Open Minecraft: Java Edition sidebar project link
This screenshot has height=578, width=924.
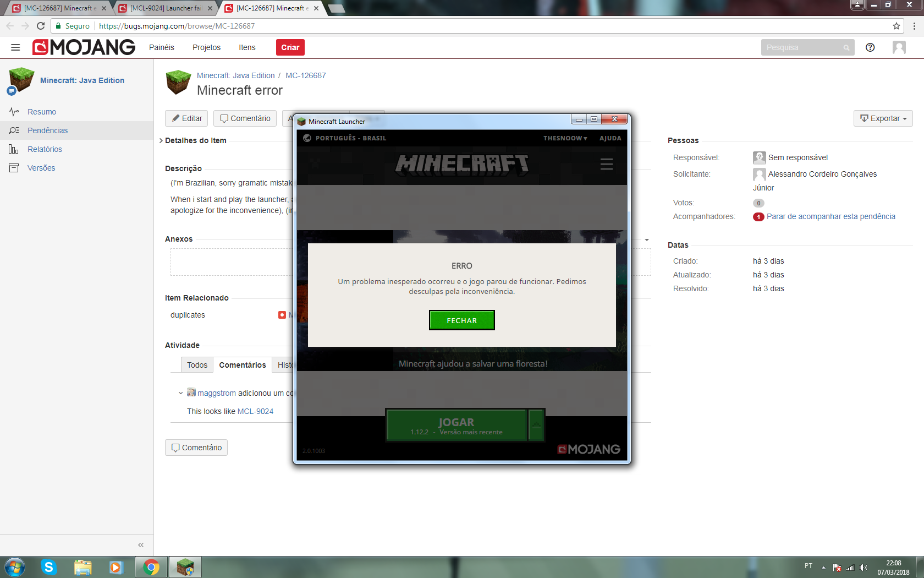82,80
